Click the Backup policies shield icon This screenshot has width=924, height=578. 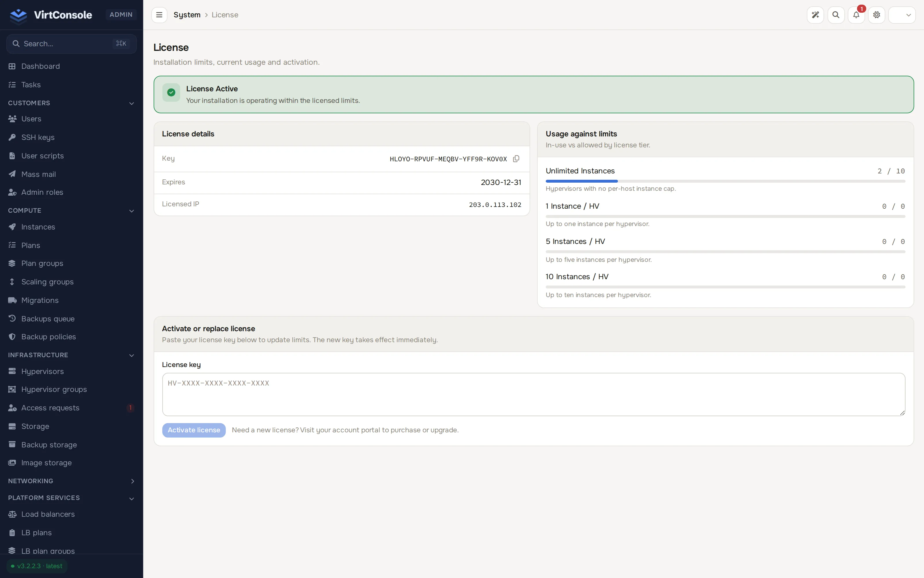pyautogui.click(x=12, y=337)
